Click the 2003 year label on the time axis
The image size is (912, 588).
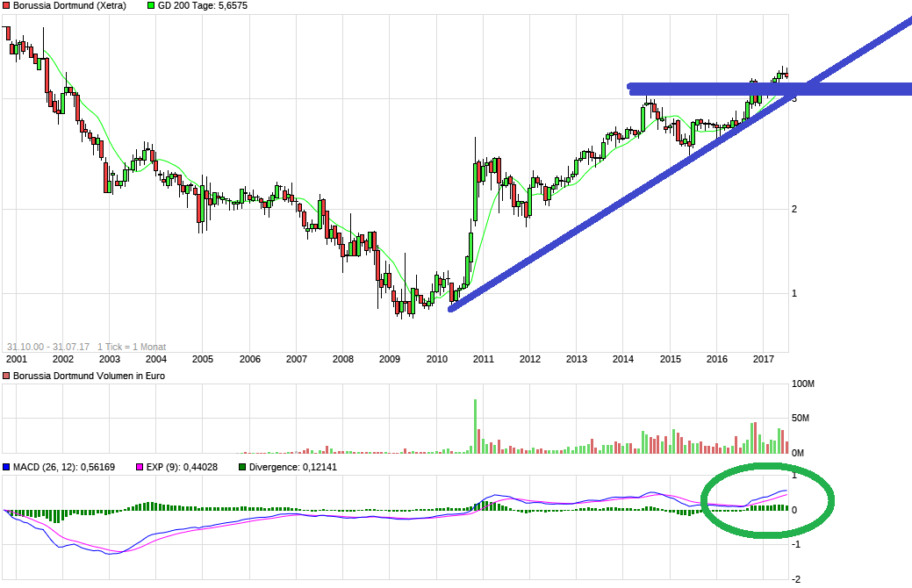[110, 360]
